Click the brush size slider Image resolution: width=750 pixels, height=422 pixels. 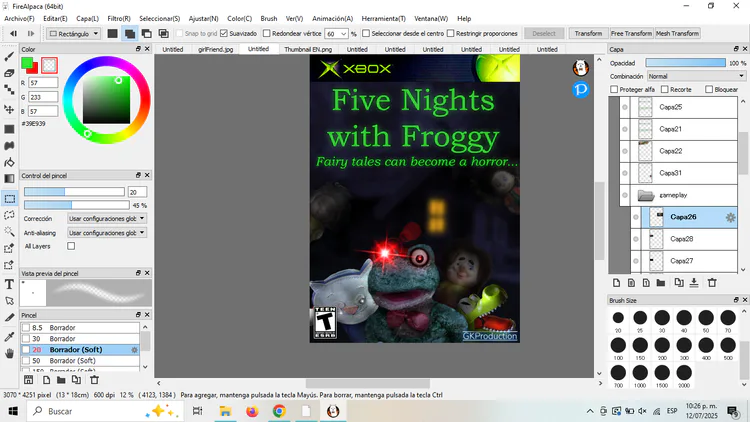74,192
